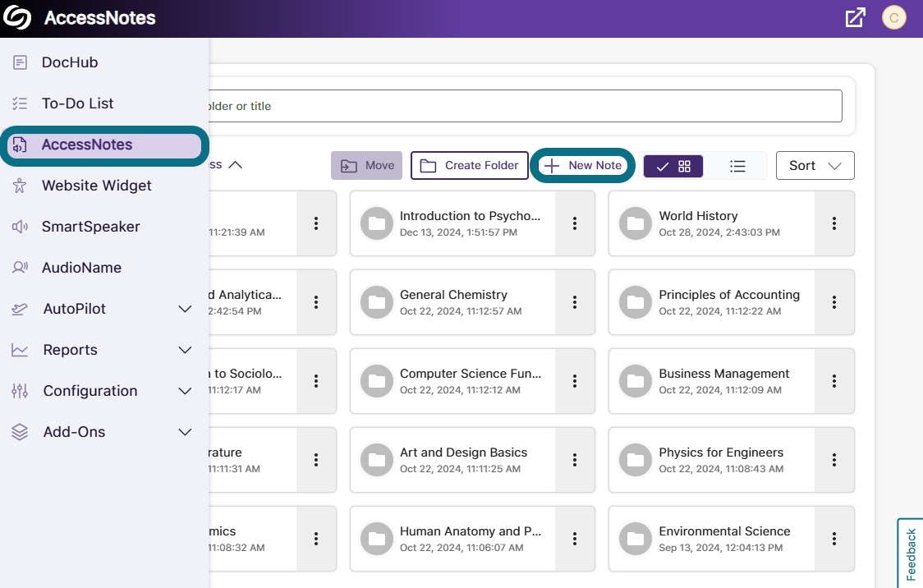The image size is (923, 588).
Task: Open three-dot menu for Business Management folder
Action: click(x=834, y=381)
